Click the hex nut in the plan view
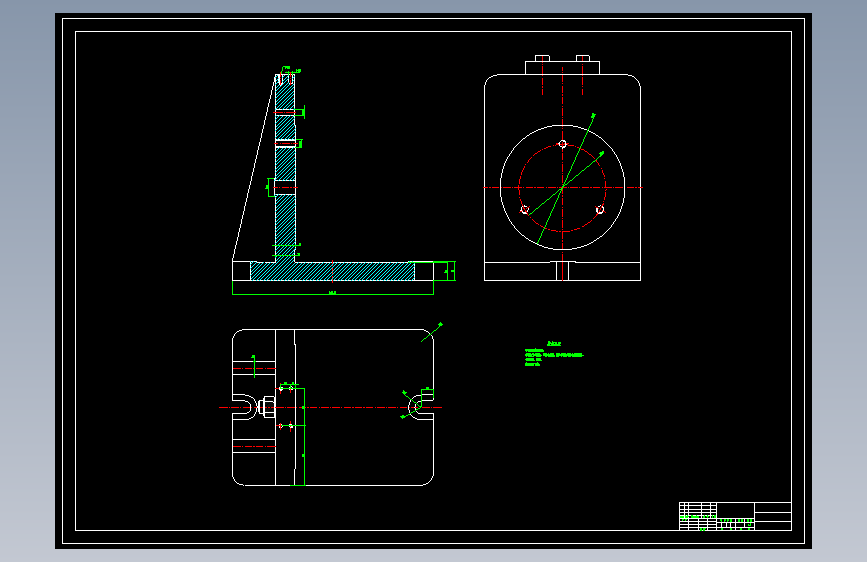867x562 pixels. (x=267, y=408)
